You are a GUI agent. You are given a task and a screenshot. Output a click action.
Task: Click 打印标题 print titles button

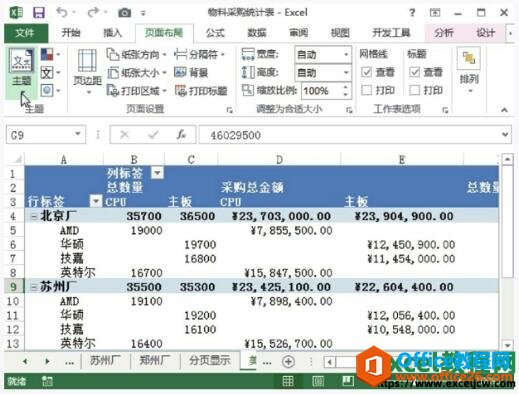pos(201,90)
